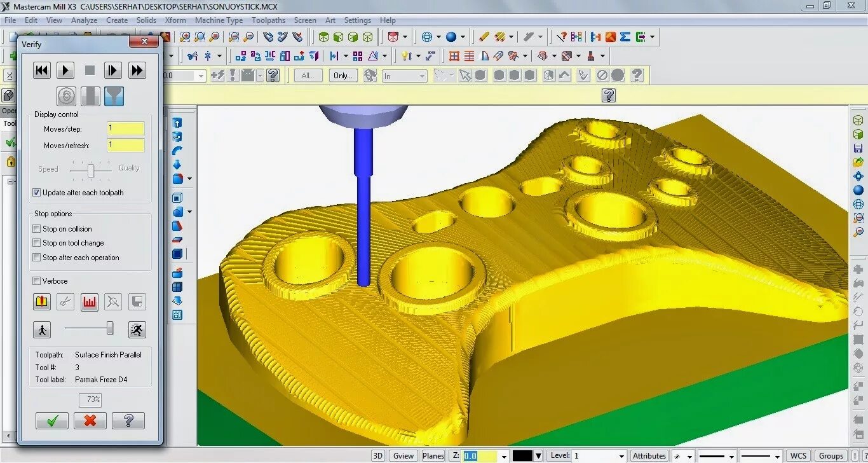The width and height of the screenshot is (868, 463).
Task: Click the black color swatch in status bar
Action: click(x=523, y=455)
